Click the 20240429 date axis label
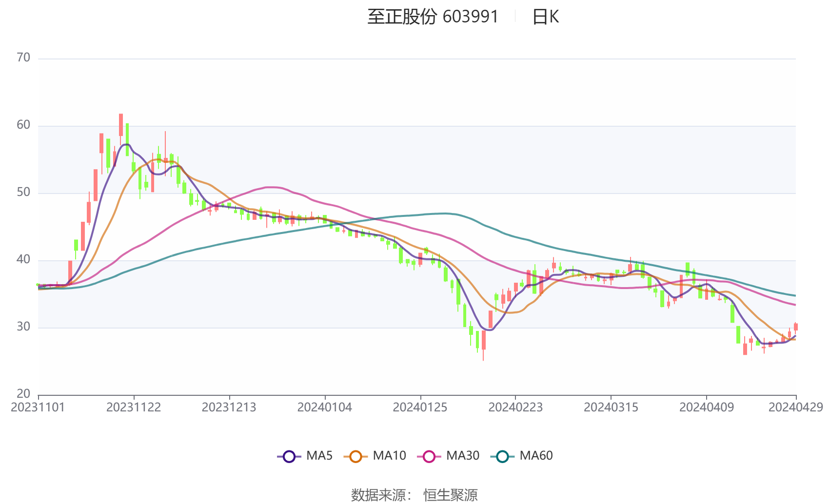The height and width of the screenshot is (504, 829). pyautogui.click(x=796, y=407)
